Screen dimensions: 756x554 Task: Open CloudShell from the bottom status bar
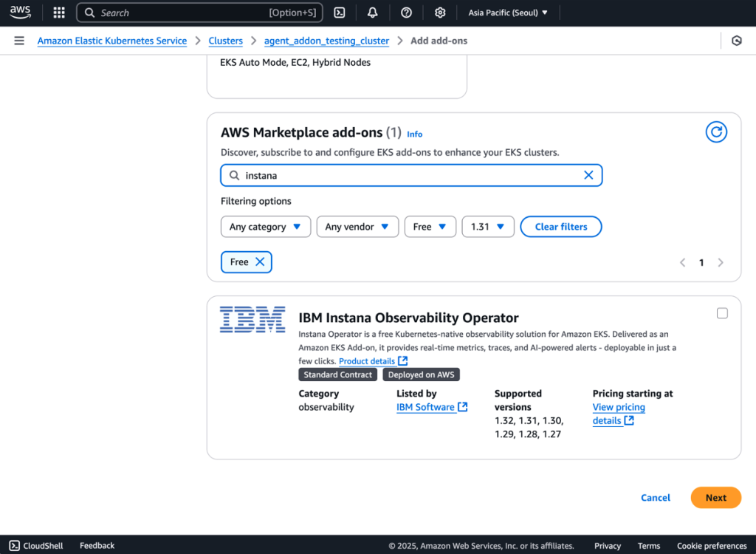coord(35,545)
